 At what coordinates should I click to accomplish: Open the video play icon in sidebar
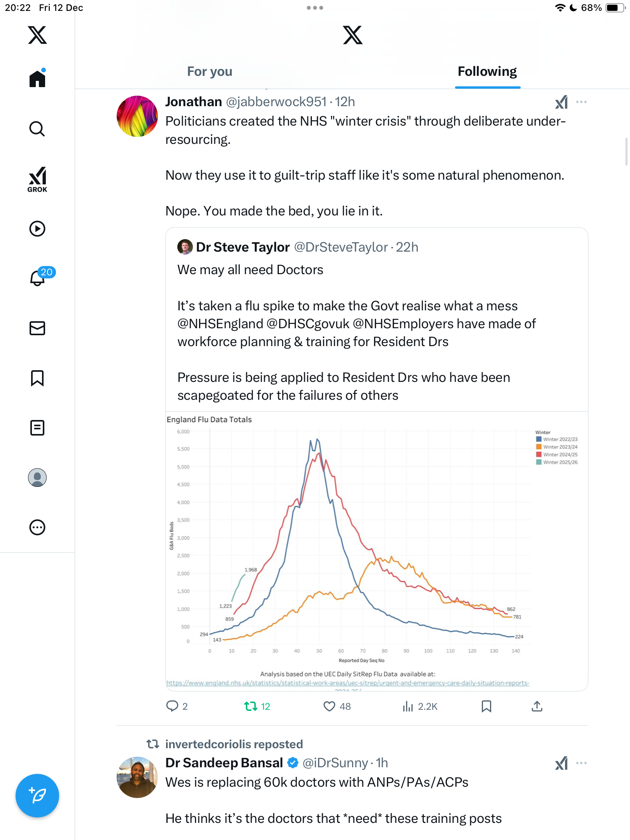tap(37, 229)
